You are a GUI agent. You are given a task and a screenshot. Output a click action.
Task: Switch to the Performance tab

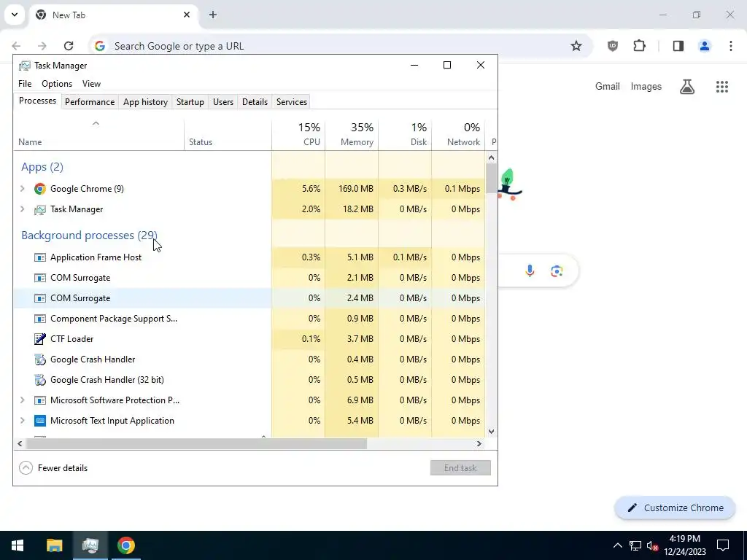pyautogui.click(x=90, y=102)
